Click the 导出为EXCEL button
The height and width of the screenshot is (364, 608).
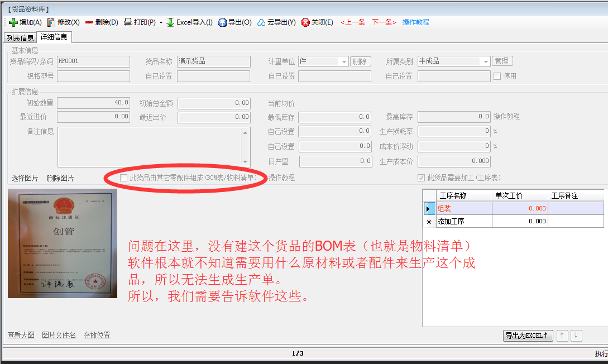[527, 335]
